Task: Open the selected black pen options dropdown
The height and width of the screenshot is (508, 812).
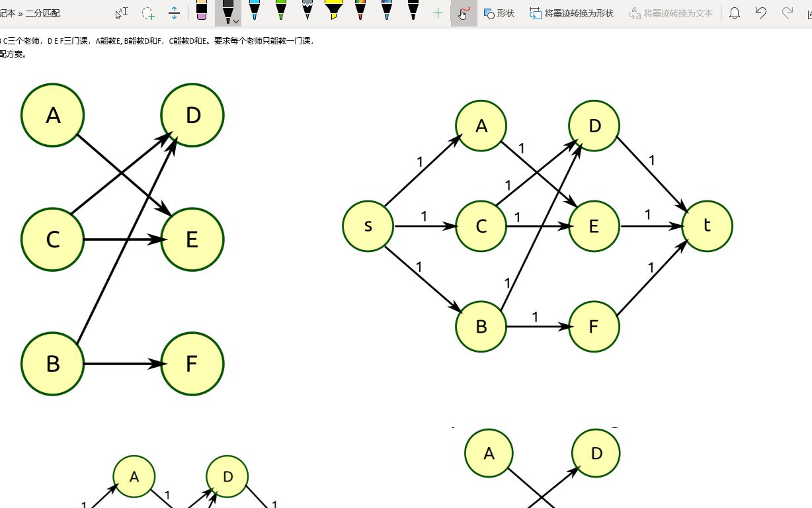Action: point(236,21)
